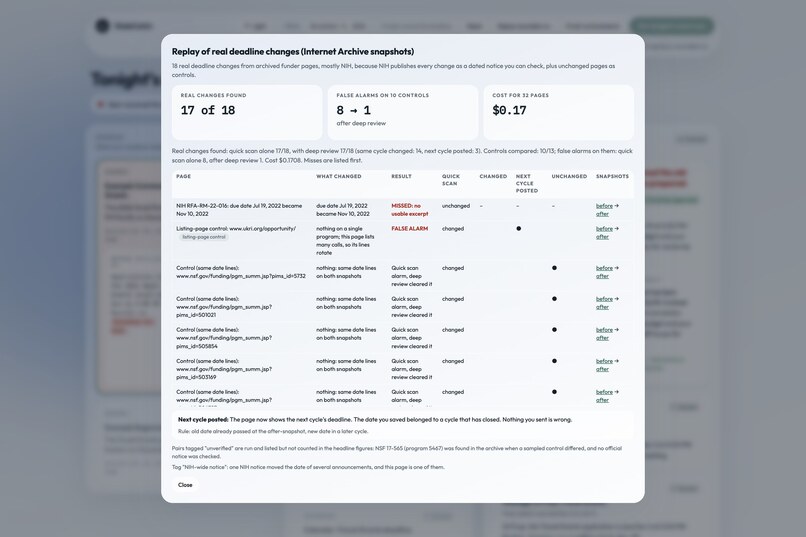Viewport: 806px width, 537px height.
Task: Open the before snapshot for NIH RFA-RM-22-016
Action: pos(604,206)
